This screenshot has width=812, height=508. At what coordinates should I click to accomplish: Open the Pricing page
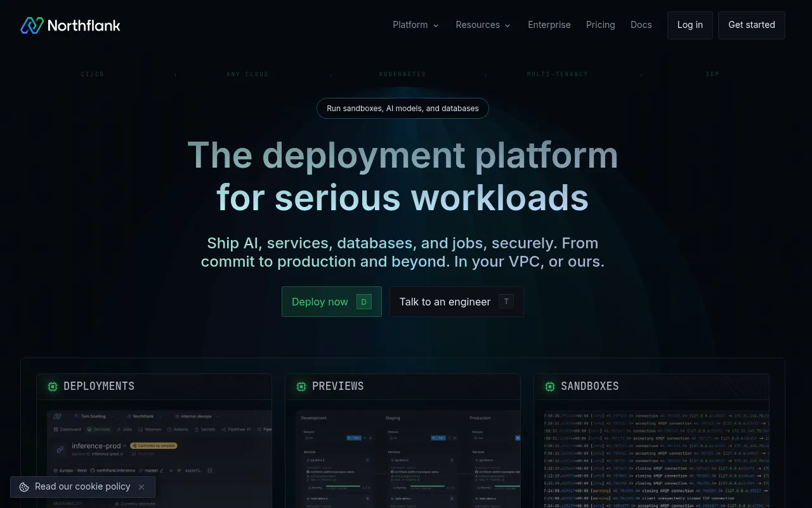point(601,25)
